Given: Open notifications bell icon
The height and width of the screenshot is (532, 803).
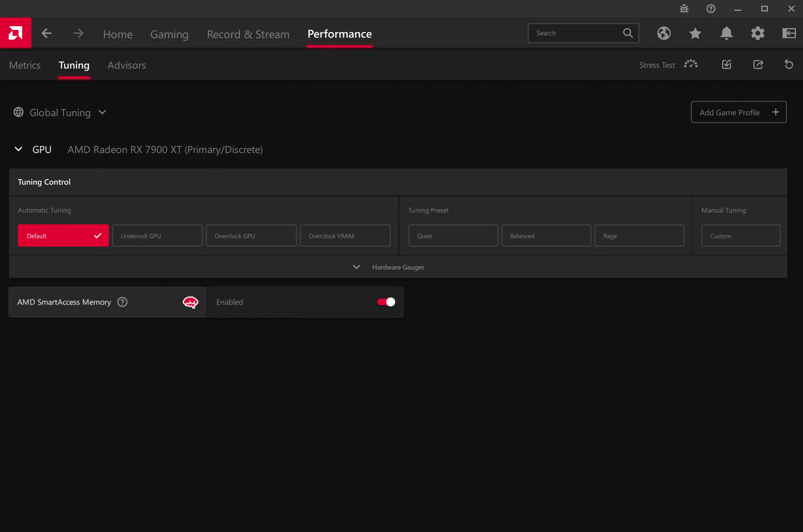Looking at the screenshot, I should 727,33.
